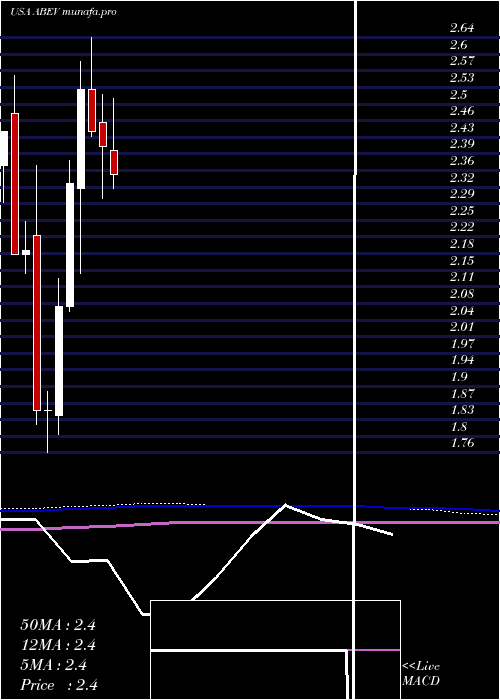Select the 2.39 price axis label
Image resolution: width=500 pixels, height=700 pixels.
[x=462, y=144]
